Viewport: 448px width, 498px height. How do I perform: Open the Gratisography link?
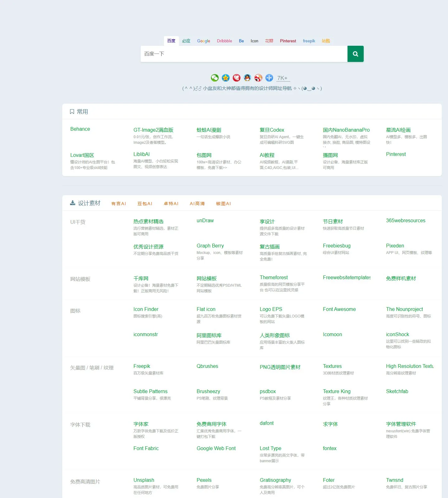click(275, 480)
